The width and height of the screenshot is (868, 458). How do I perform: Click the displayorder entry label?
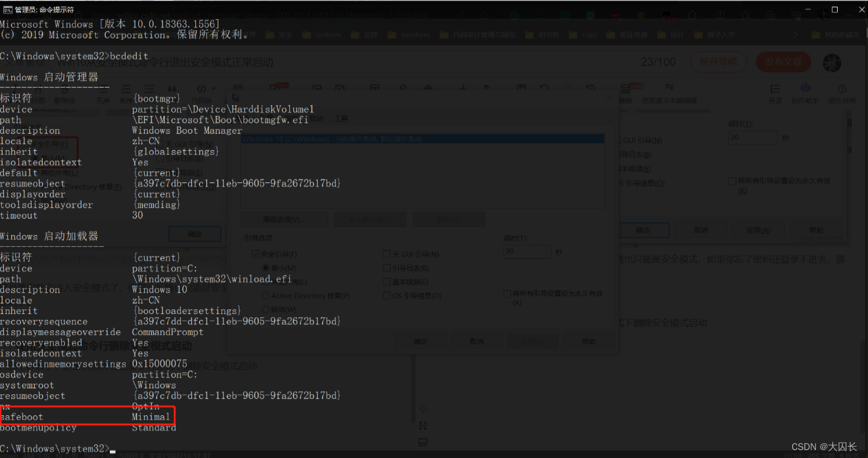tap(33, 194)
